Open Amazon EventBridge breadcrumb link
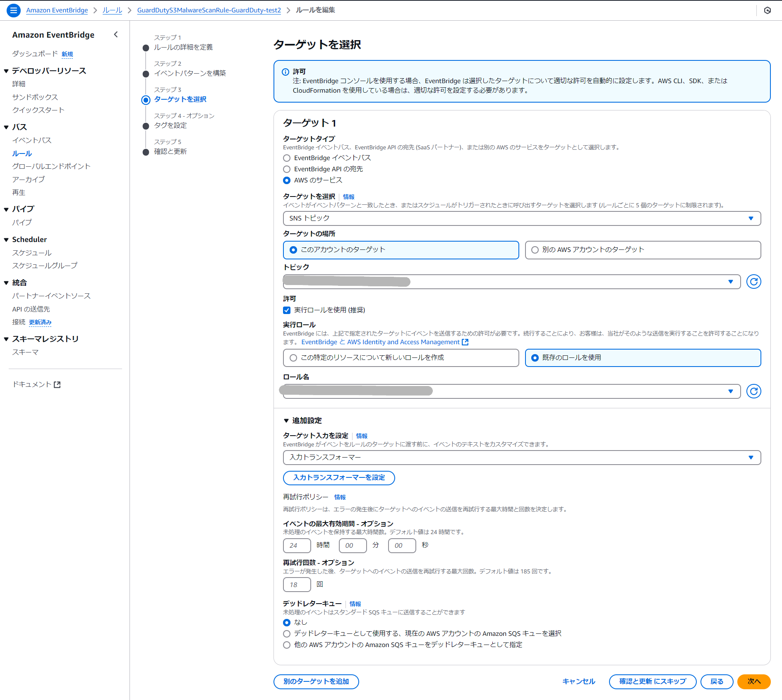 pyautogui.click(x=57, y=10)
